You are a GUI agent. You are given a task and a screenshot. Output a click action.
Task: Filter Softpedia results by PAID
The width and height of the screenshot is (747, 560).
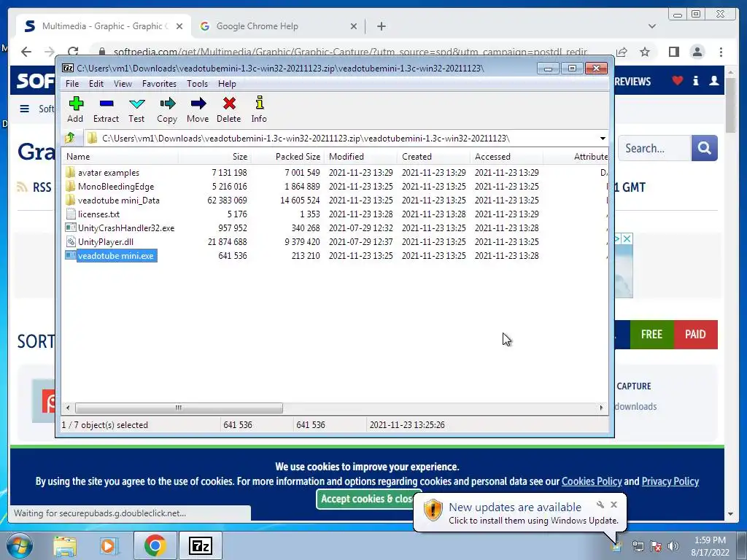pyautogui.click(x=695, y=334)
